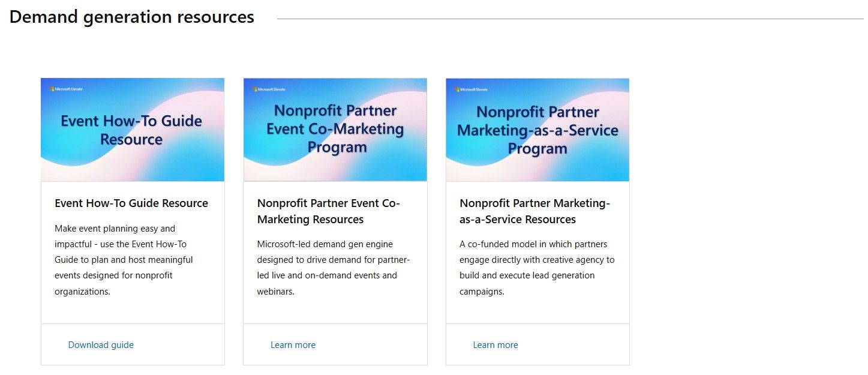Viewport: 868px width, 375px height.
Task: Click the Event How-To Guide Resource card title
Action: click(x=131, y=203)
